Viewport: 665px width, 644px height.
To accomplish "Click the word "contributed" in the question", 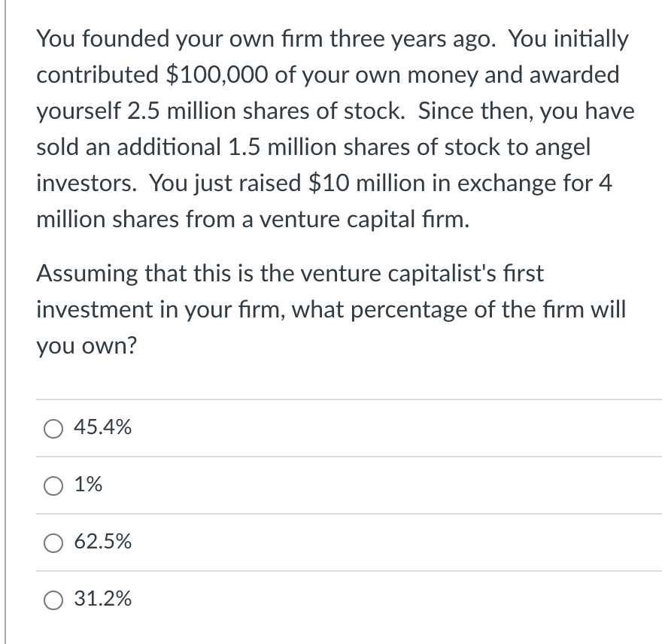I will (x=96, y=74).
